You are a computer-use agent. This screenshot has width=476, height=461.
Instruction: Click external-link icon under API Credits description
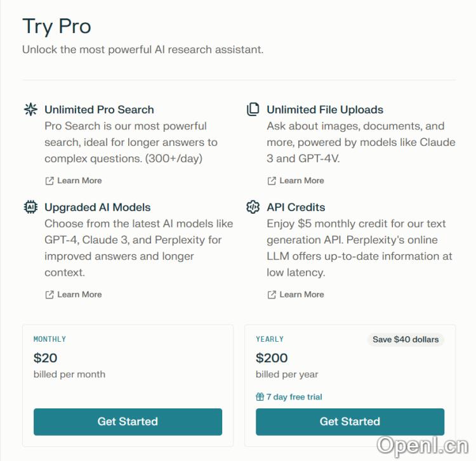tap(272, 295)
